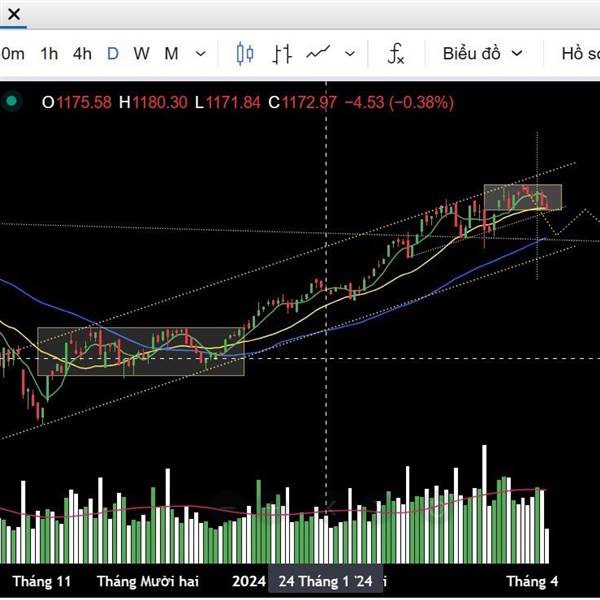Select the bar chart type icon

pos(282,54)
